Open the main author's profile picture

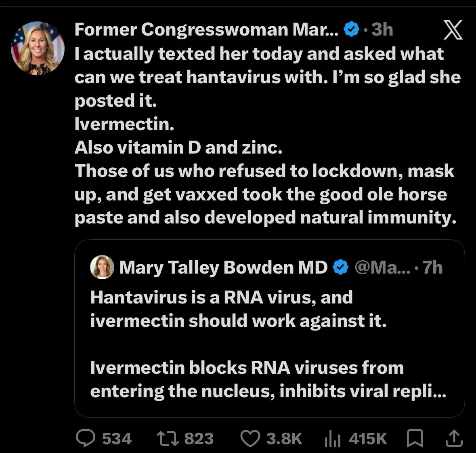[x=38, y=48]
